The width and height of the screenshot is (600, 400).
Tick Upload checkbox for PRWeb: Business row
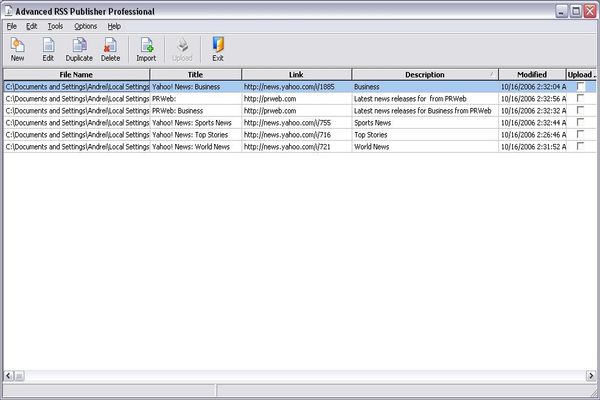point(580,110)
